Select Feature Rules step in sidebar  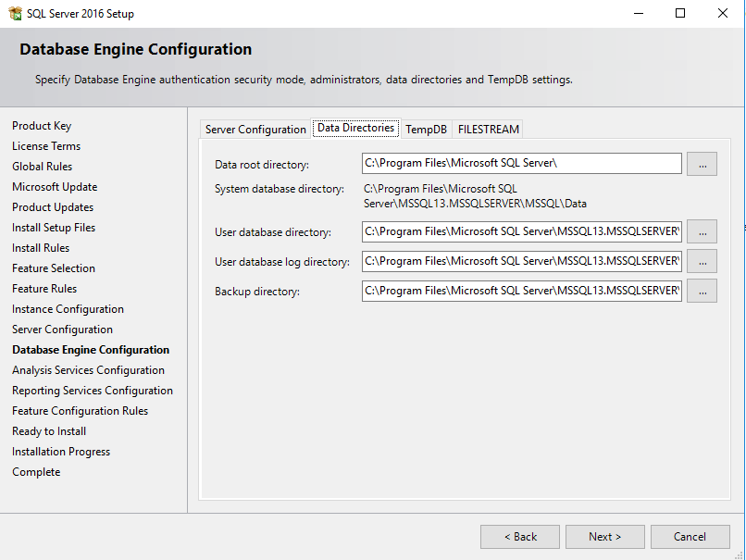point(44,289)
